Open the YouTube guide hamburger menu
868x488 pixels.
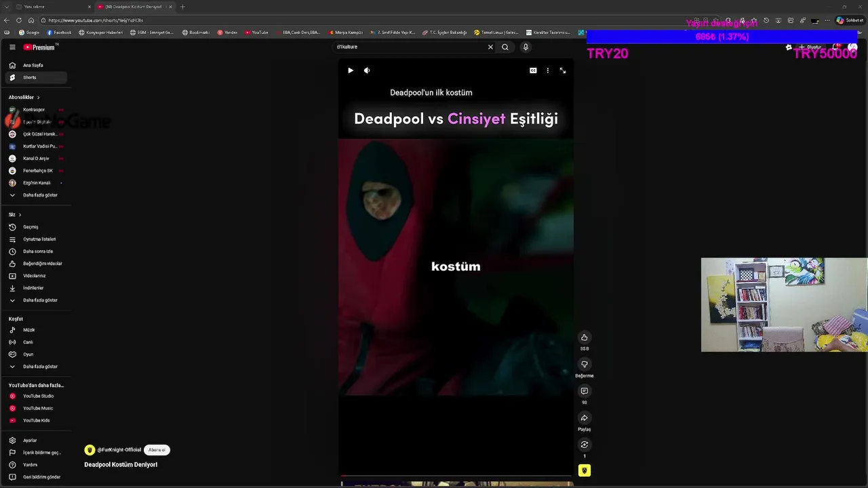coord(12,47)
